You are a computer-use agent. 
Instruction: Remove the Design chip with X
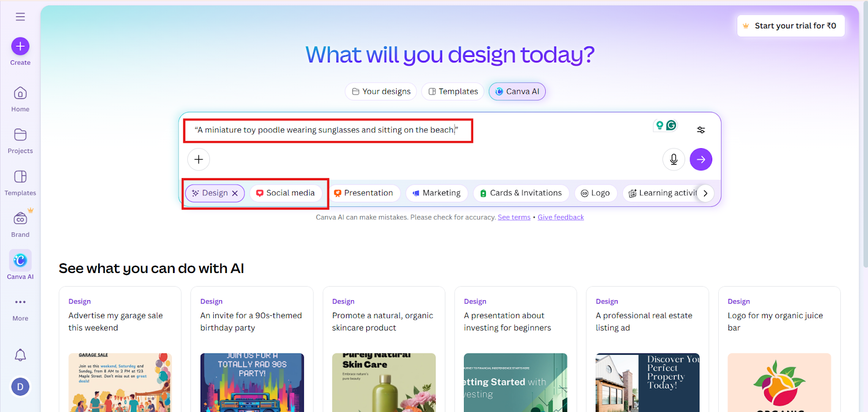(235, 193)
